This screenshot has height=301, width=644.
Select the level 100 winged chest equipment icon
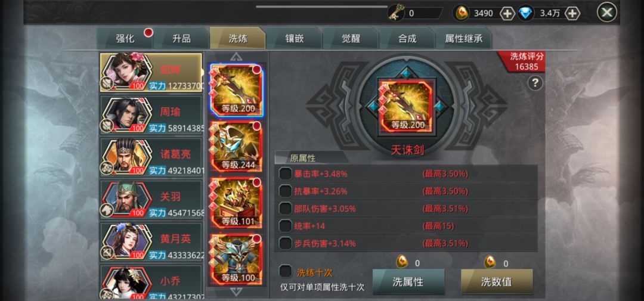click(237, 259)
